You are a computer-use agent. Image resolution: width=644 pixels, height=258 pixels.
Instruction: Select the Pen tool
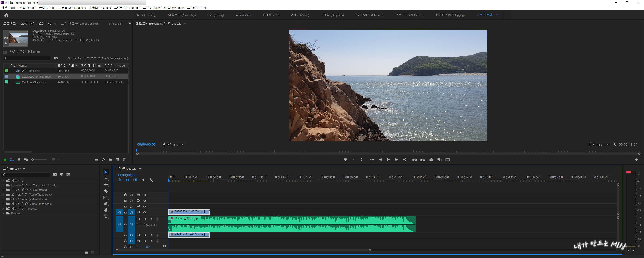point(106,204)
